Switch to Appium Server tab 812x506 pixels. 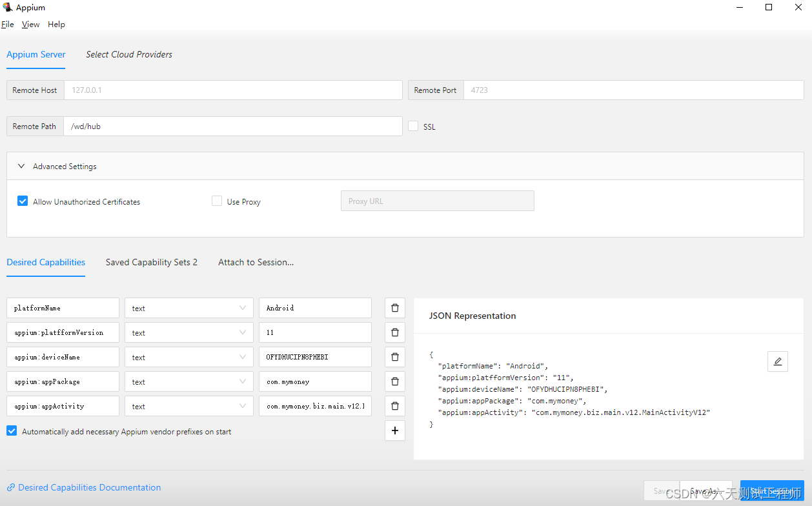36,55
